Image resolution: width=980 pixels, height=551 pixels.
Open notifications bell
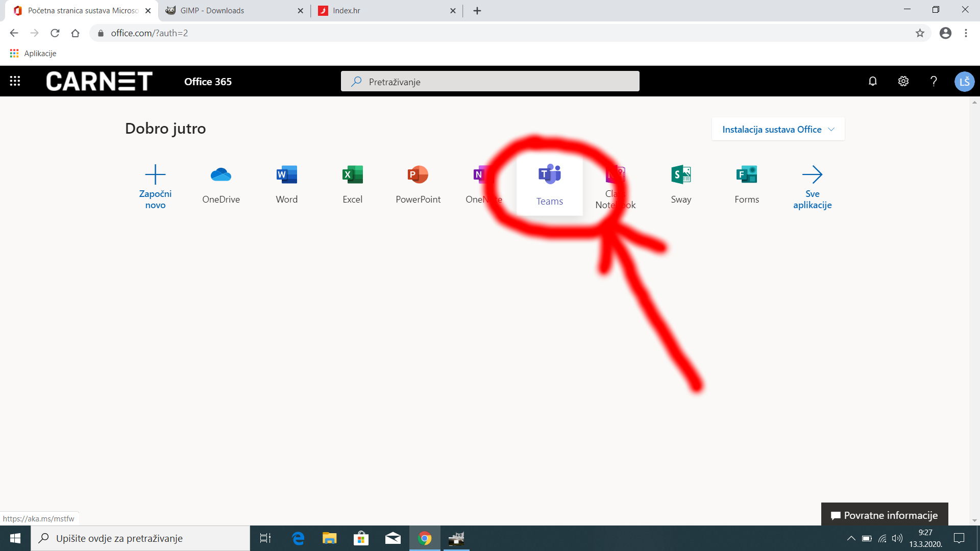(x=873, y=81)
